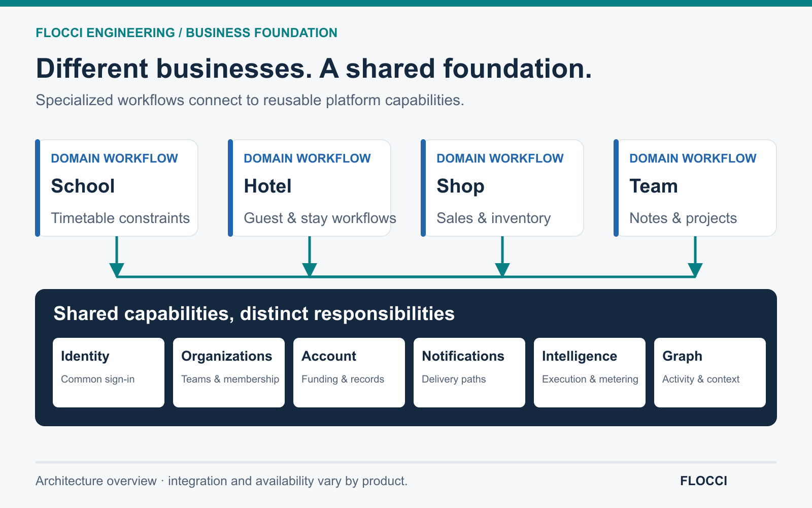The image size is (812, 508).
Task: Click the 'Delivery paths' text
Action: click(x=454, y=379)
